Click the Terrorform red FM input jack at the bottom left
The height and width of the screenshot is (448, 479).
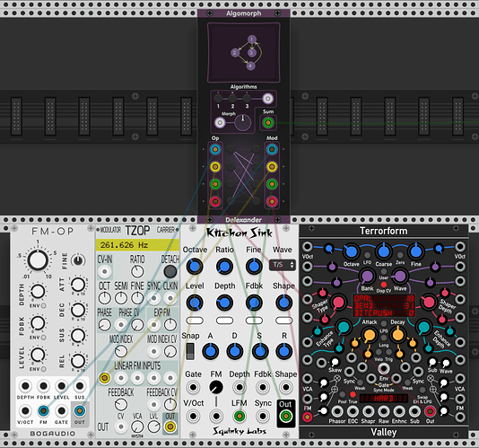(308, 417)
